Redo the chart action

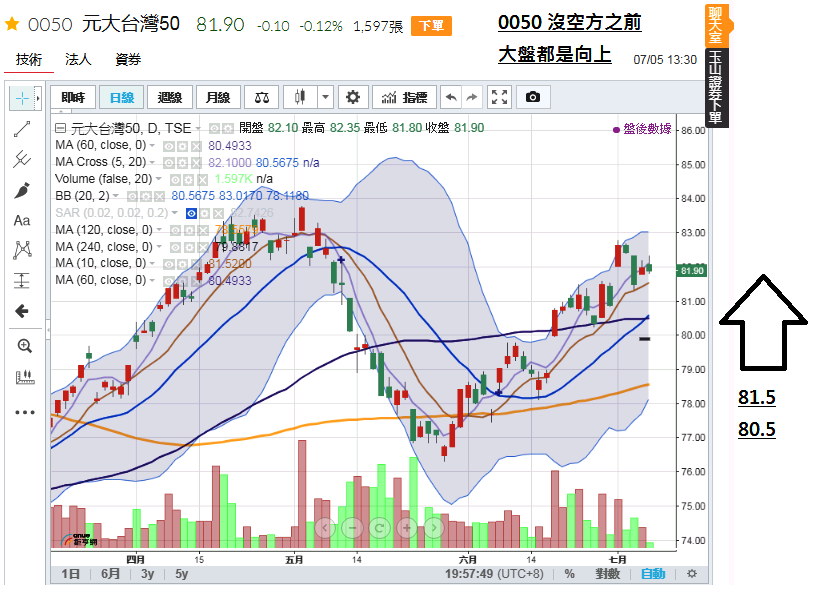[472, 97]
